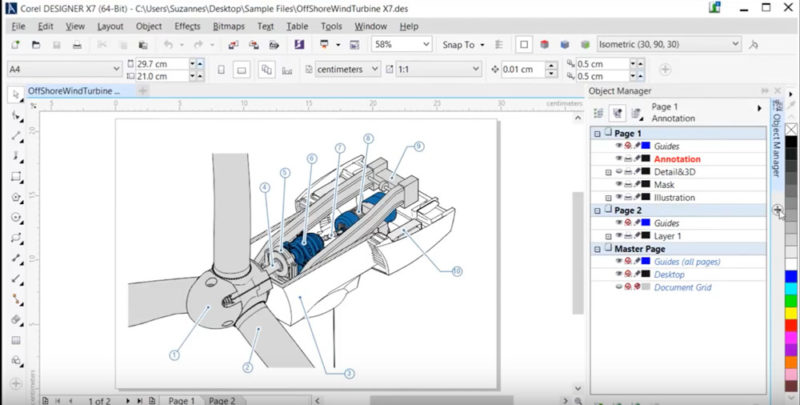Viewport: 800px width, 405px height.
Task: Click the Undo arrow icon
Action: pyautogui.click(x=168, y=45)
